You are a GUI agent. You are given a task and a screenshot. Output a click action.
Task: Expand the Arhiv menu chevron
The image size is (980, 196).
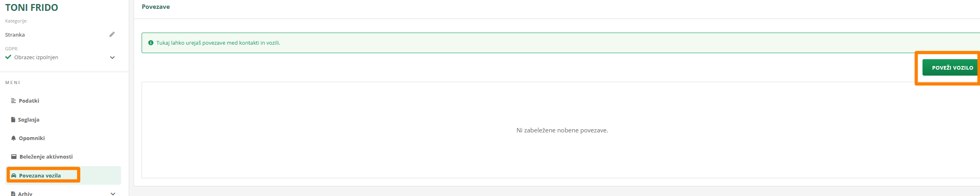(x=113, y=194)
